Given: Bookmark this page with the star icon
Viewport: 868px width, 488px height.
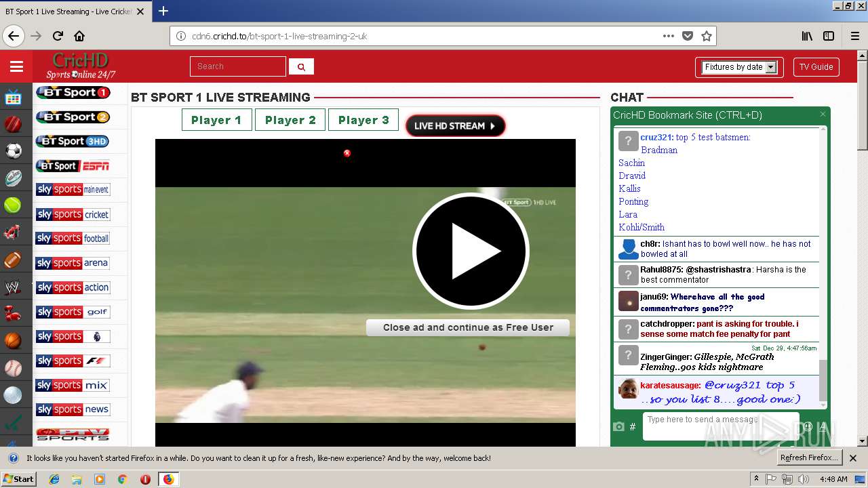Looking at the screenshot, I should (707, 36).
